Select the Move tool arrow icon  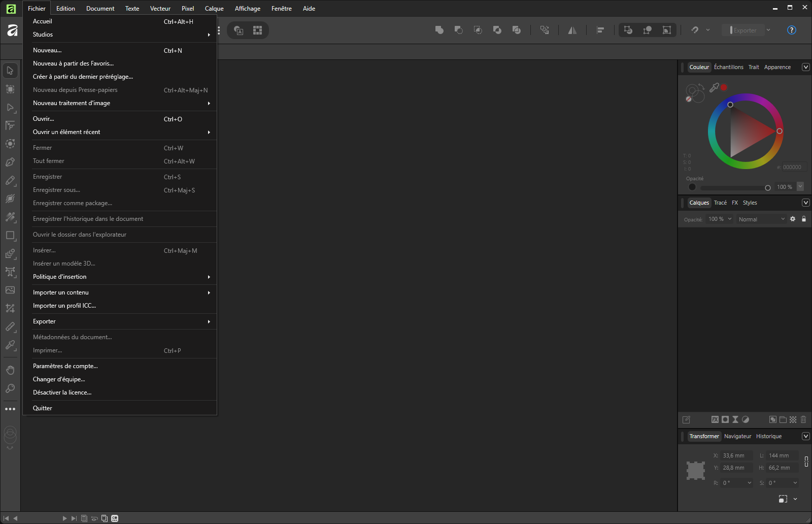(10, 71)
